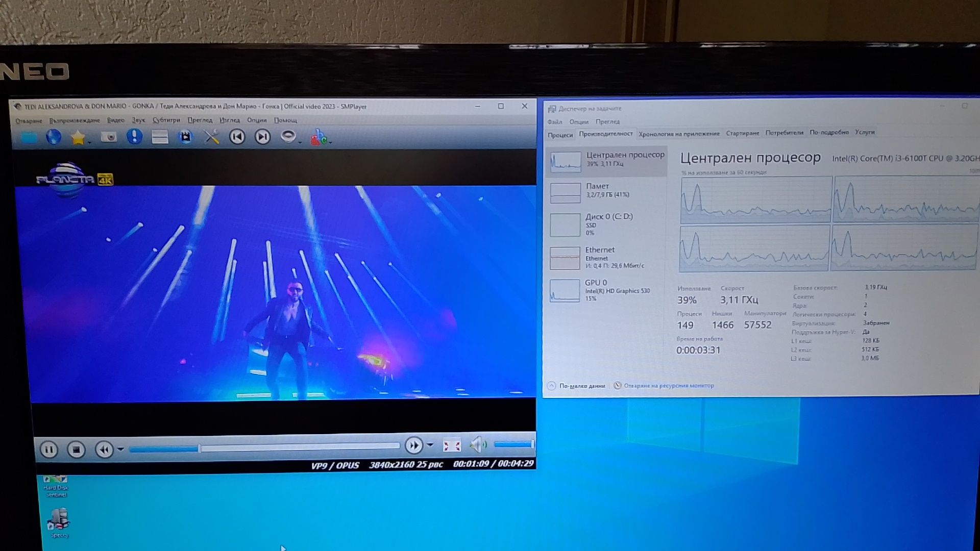Open Опции menu in Task Manager
Screen dimensions: 980x551
579,122
